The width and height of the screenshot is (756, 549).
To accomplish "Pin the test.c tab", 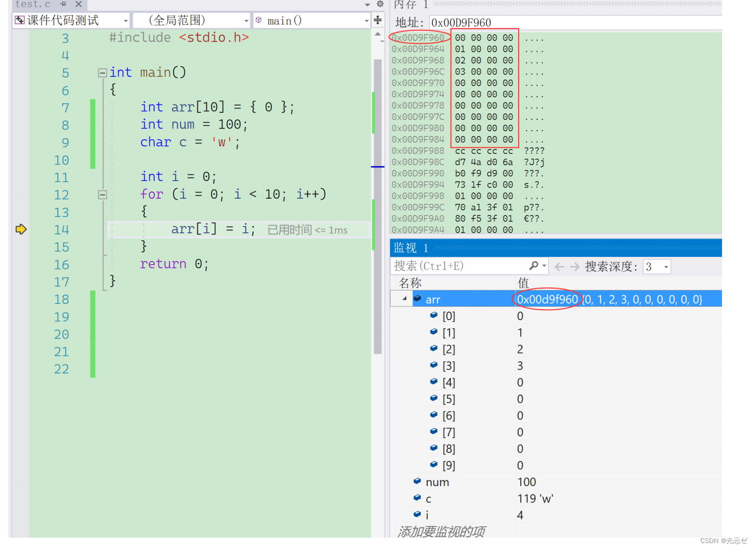I will [x=63, y=4].
